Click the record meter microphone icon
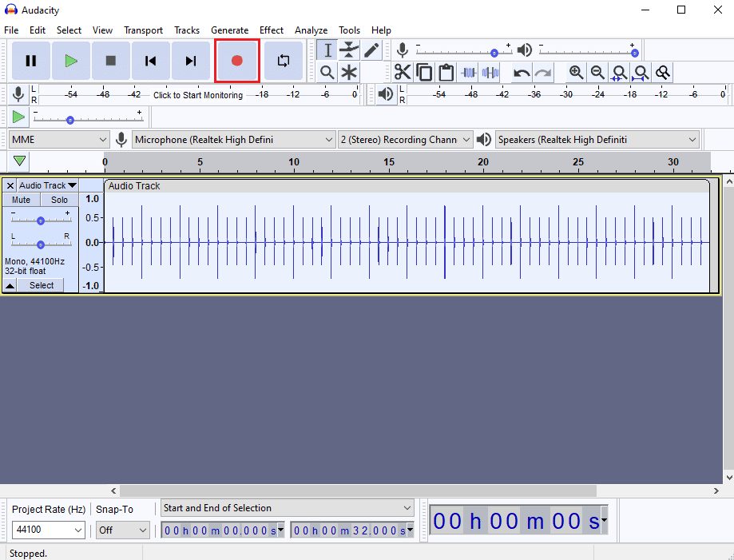 tap(18, 94)
